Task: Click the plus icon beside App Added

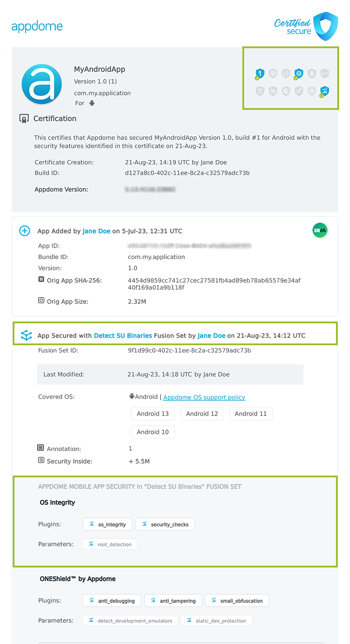Action: click(x=24, y=231)
